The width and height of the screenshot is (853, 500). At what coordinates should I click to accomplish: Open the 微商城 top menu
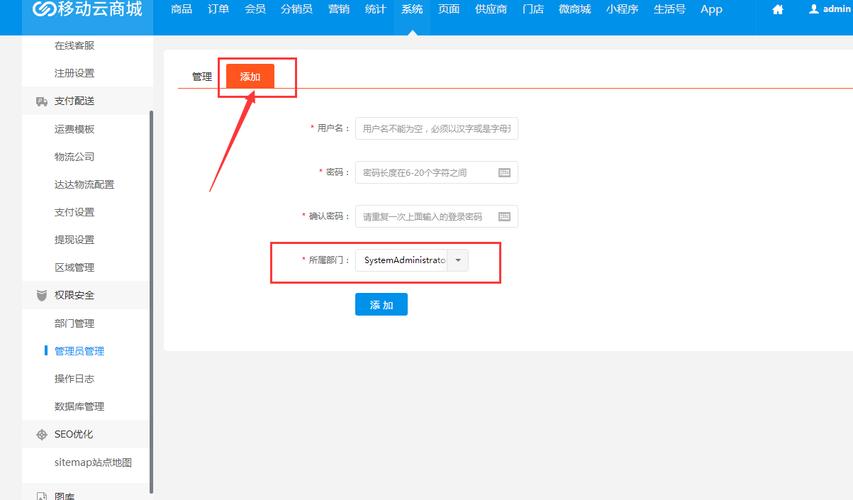click(574, 9)
